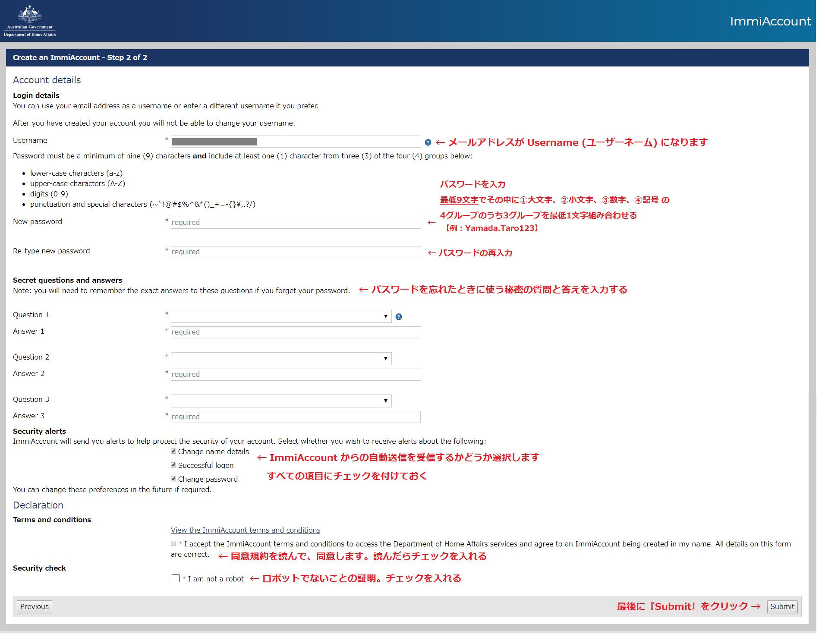Click the ImmiAccount header title

(770, 21)
